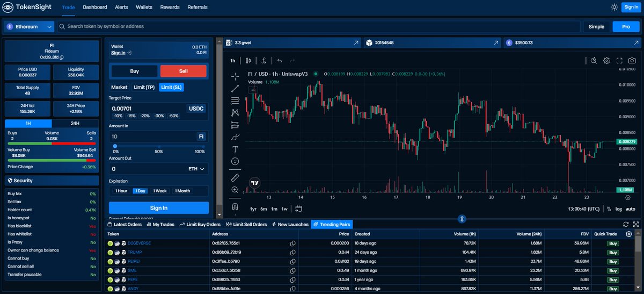
Task: Open the chart quick search icon
Action: point(594,61)
